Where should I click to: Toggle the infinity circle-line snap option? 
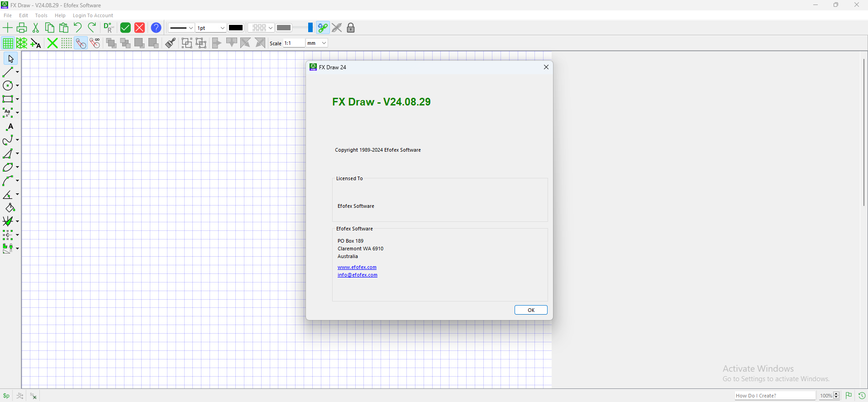click(x=95, y=43)
